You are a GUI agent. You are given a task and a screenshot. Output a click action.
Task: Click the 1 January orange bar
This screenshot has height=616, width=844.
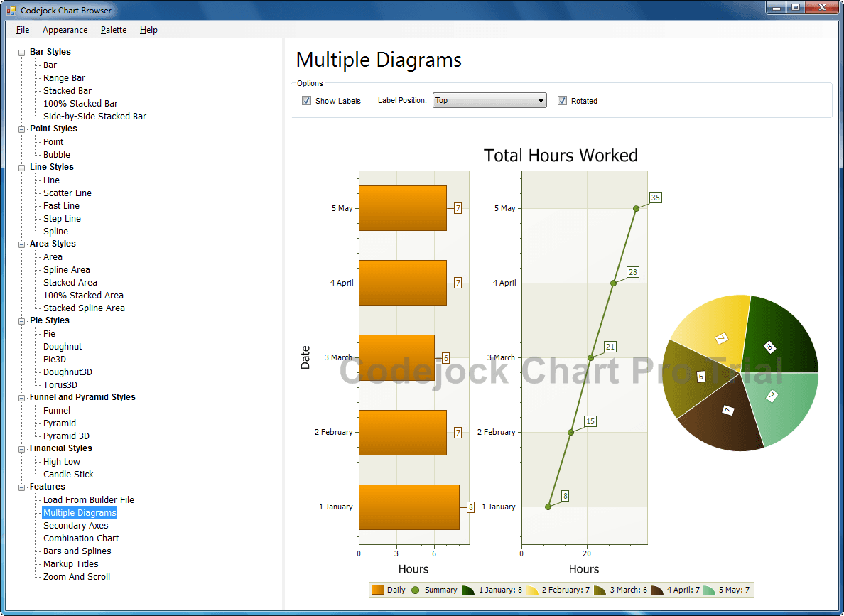[409, 507]
